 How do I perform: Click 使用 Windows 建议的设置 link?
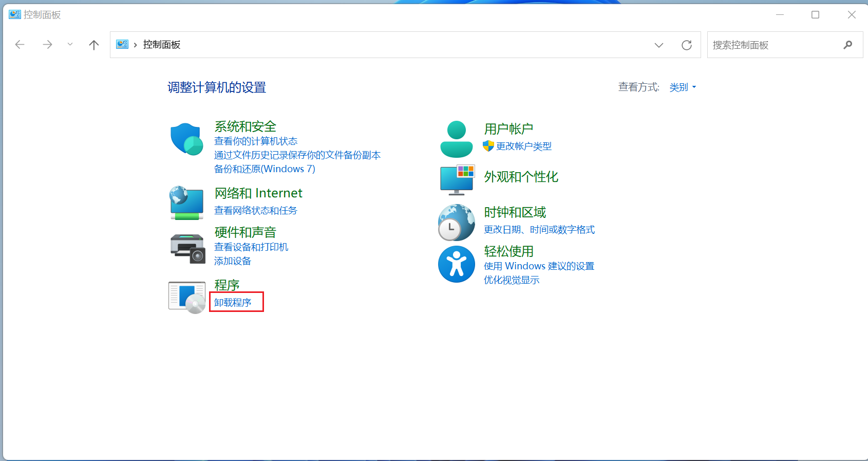point(539,266)
